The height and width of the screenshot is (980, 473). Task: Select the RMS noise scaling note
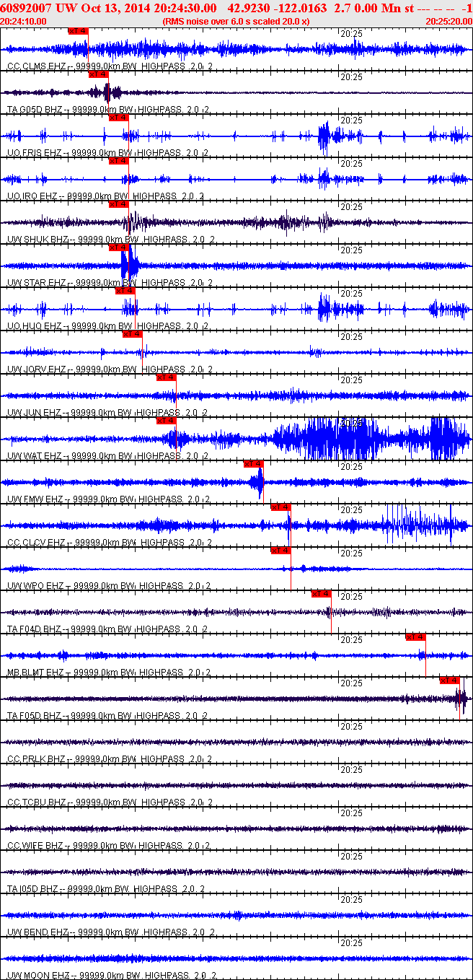[x=236, y=21]
